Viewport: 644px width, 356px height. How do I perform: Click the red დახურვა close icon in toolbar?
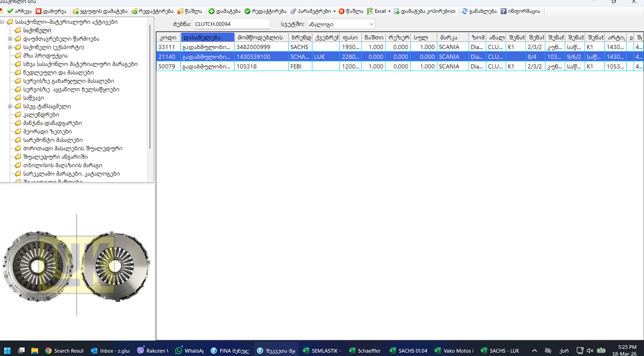point(38,11)
